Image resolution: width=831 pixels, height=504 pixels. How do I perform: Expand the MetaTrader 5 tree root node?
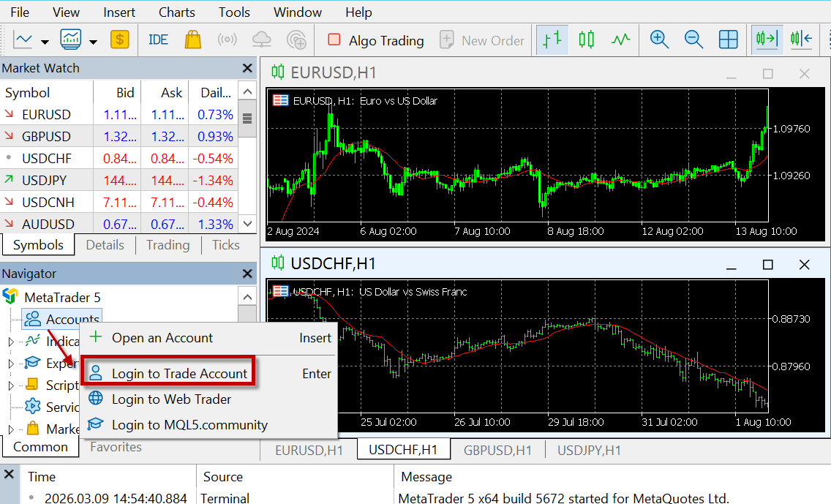(x=61, y=297)
